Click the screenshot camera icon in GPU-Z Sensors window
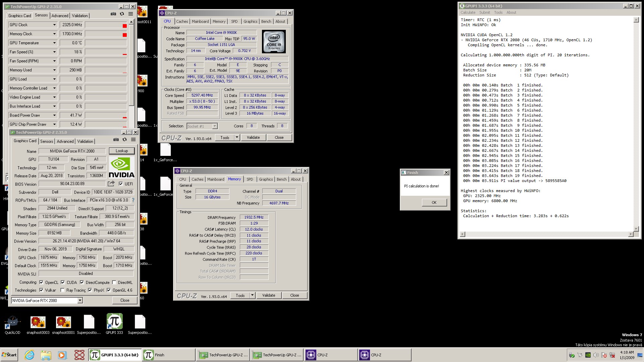 pyautogui.click(x=113, y=14)
